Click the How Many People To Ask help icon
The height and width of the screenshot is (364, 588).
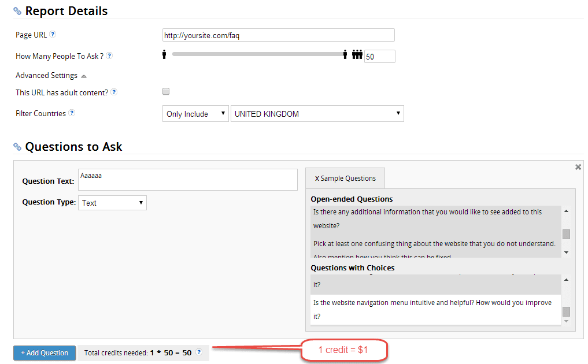pos(109,56)
